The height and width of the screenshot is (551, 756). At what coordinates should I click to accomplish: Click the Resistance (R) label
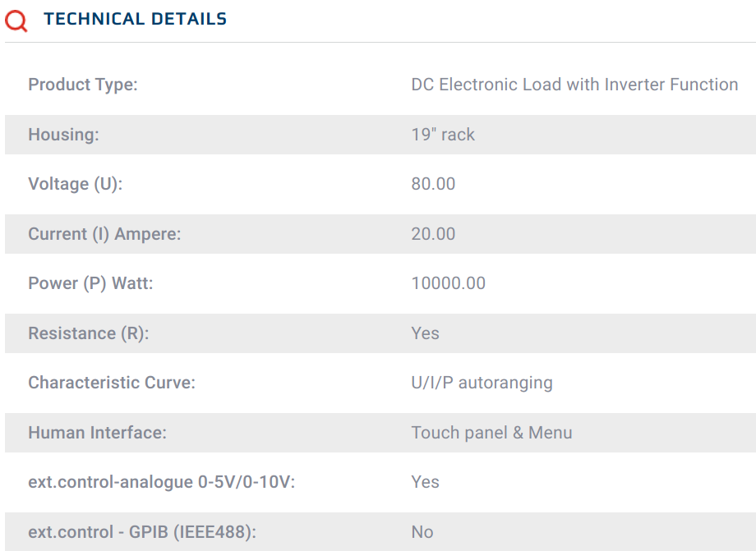tap(88, 333)
